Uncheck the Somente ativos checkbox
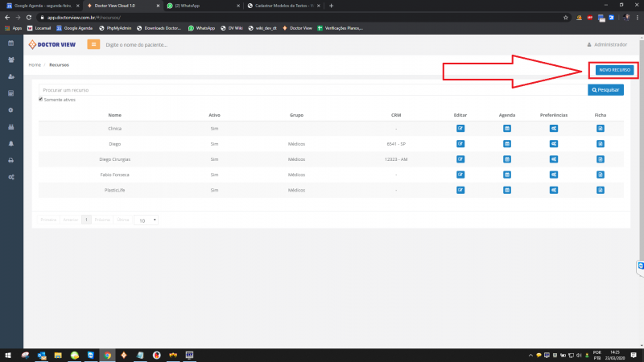644x362 pixels. tap(41, 100)
